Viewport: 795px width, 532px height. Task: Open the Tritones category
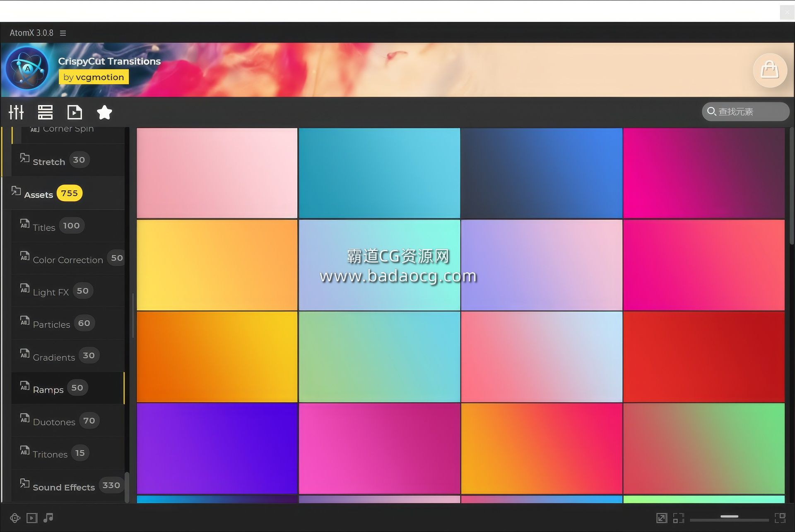click(x=68, y=453)
